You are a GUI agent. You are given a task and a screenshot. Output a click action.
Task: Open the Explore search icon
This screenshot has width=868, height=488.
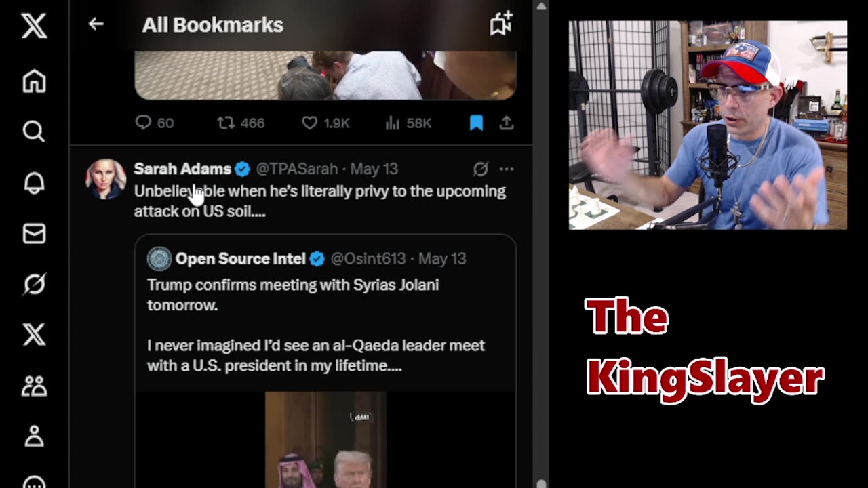click(x=34, y=131)
